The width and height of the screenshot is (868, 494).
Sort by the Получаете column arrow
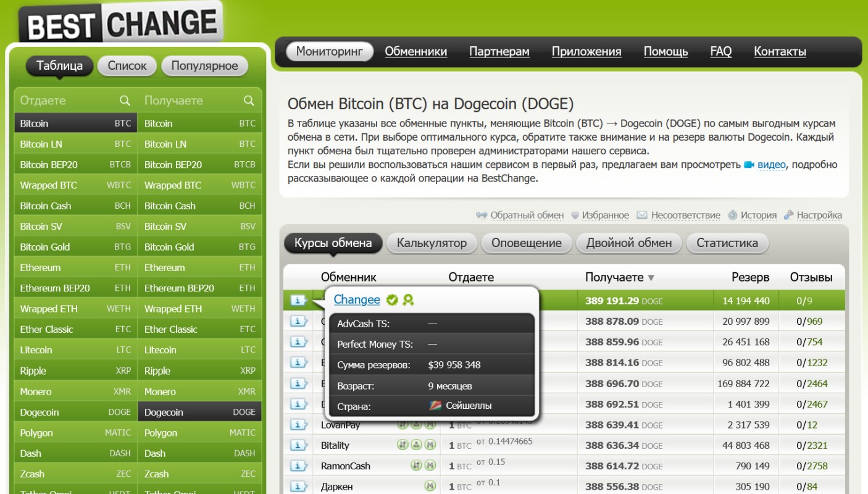(x=651, y=278)
